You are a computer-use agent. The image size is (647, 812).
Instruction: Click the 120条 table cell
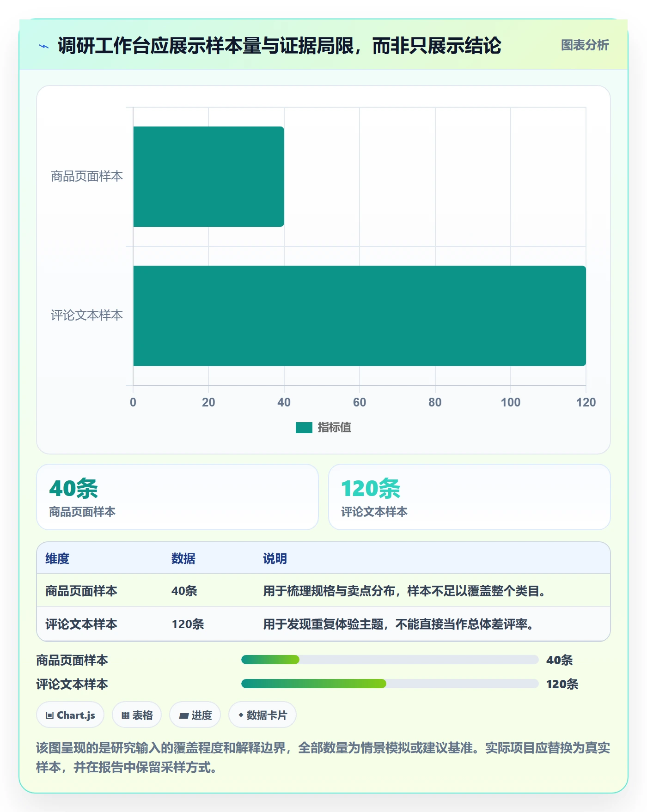(x=188, y=624)
